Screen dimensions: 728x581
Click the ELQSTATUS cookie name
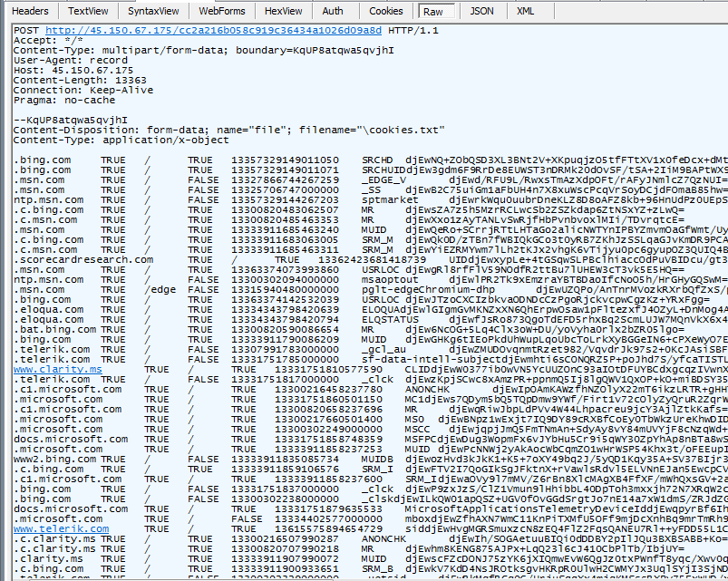click(390, 320)
